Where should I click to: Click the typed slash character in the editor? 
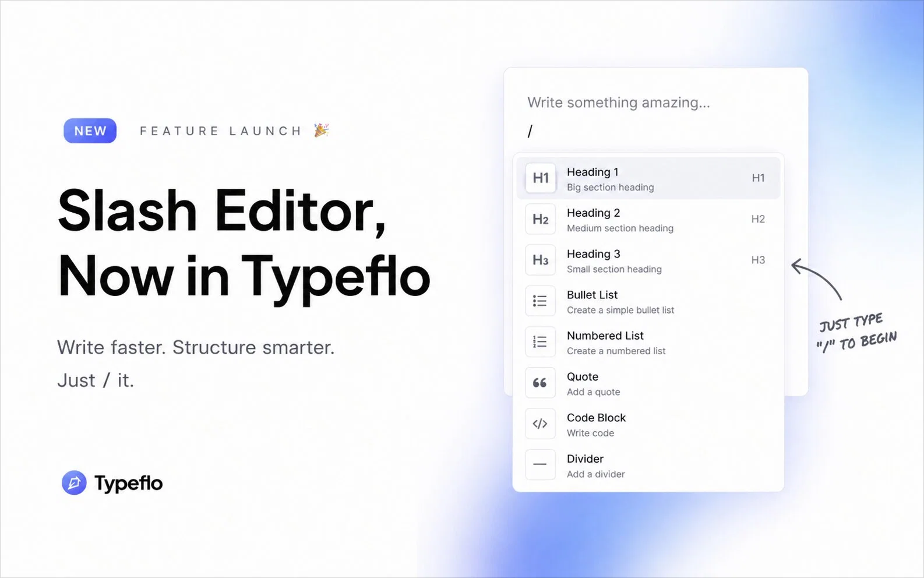click(530, 131)
